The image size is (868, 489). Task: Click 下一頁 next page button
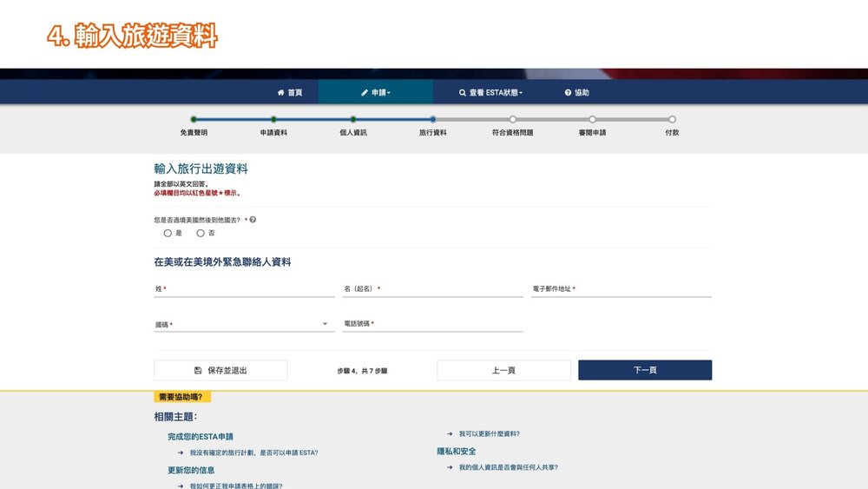[x=645, y=370]
